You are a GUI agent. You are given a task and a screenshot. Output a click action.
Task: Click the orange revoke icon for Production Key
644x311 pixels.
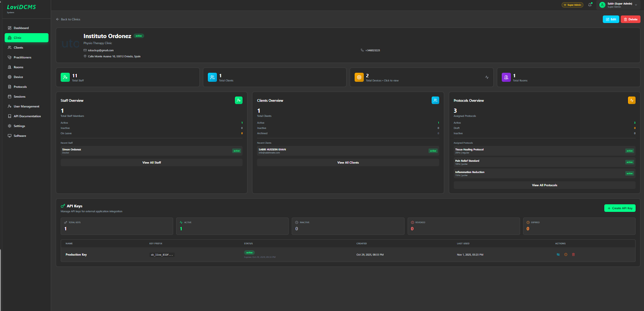(566, 254)
